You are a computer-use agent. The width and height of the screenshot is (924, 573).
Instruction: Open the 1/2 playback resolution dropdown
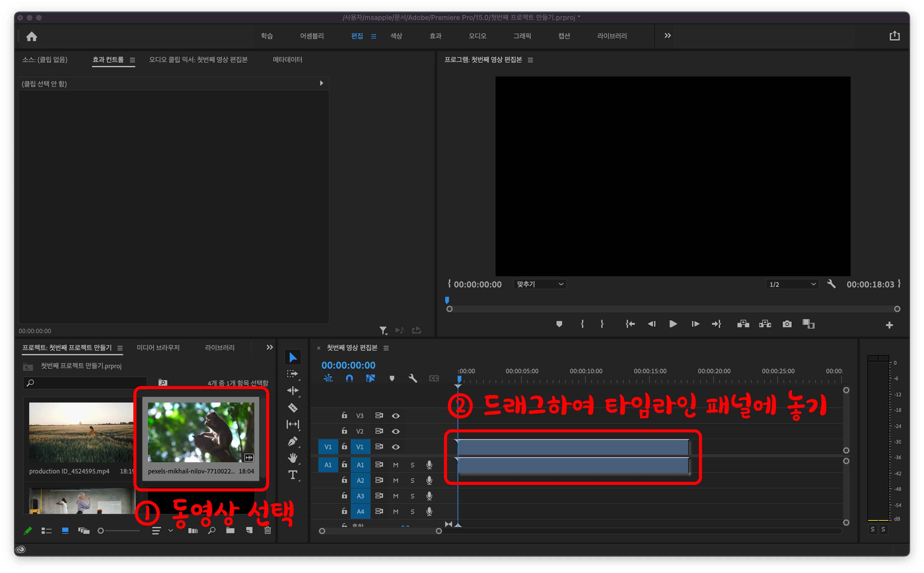point(792,284)
